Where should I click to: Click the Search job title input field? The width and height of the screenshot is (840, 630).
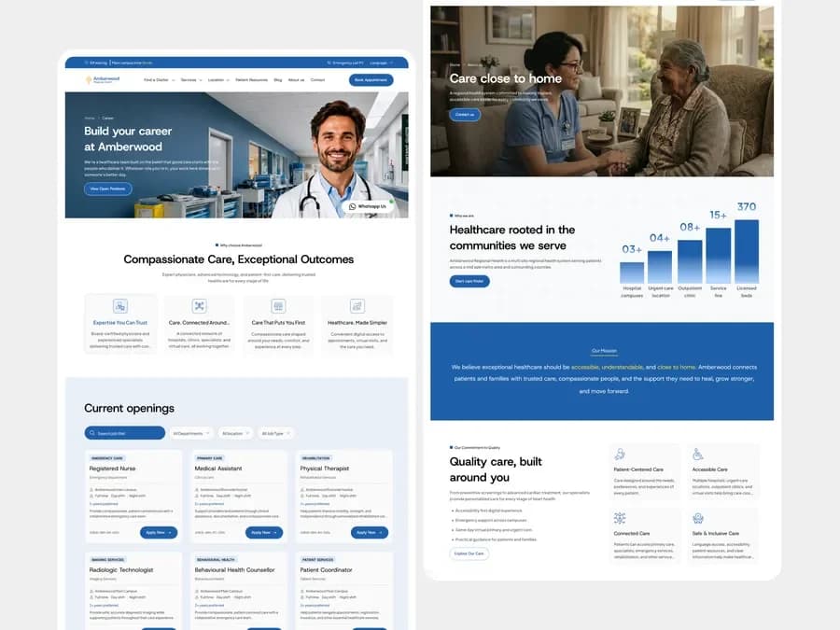(x=125, y=433)
